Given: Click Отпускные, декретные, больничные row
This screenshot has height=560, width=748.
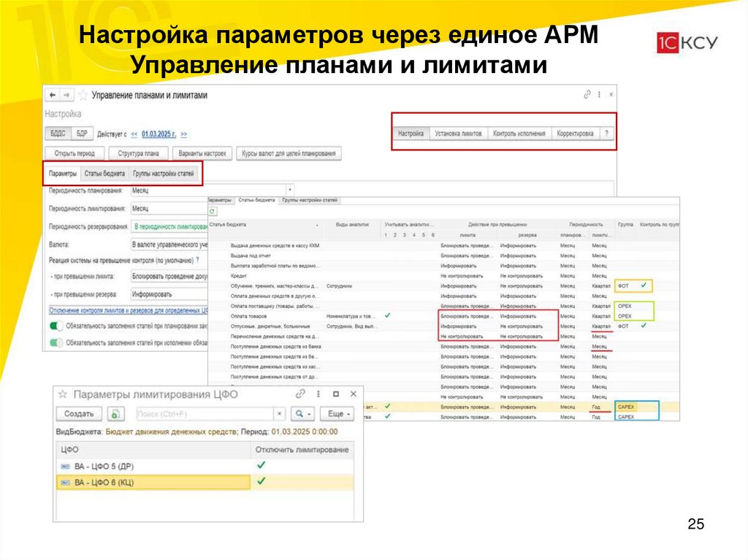Looking at the screenshot, I should click(x=443, y=326).
